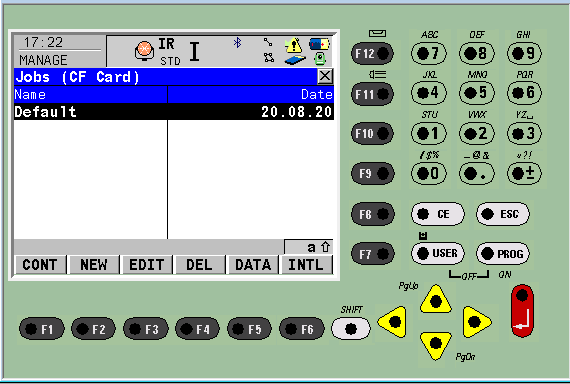Click the number 4 JKL key
Screen dimensions: 570x384
tap(429, 93)
